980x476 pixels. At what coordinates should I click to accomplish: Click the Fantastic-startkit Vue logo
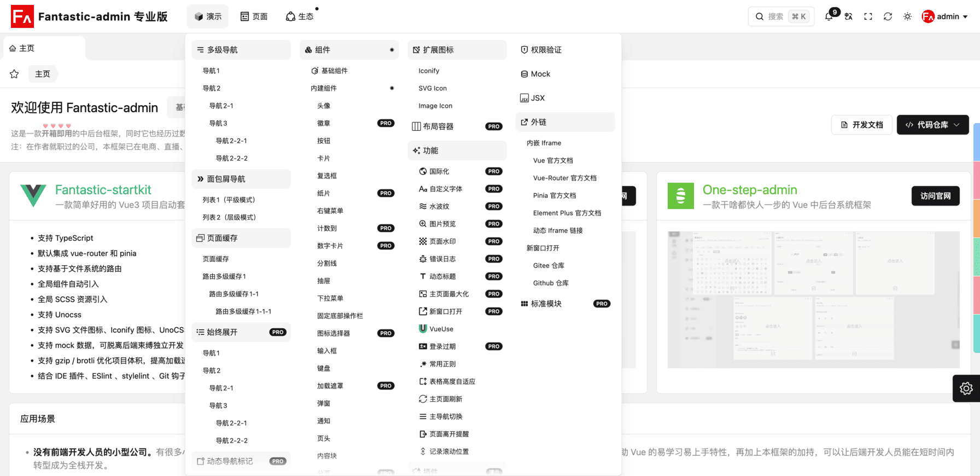(x=33, y=195)
